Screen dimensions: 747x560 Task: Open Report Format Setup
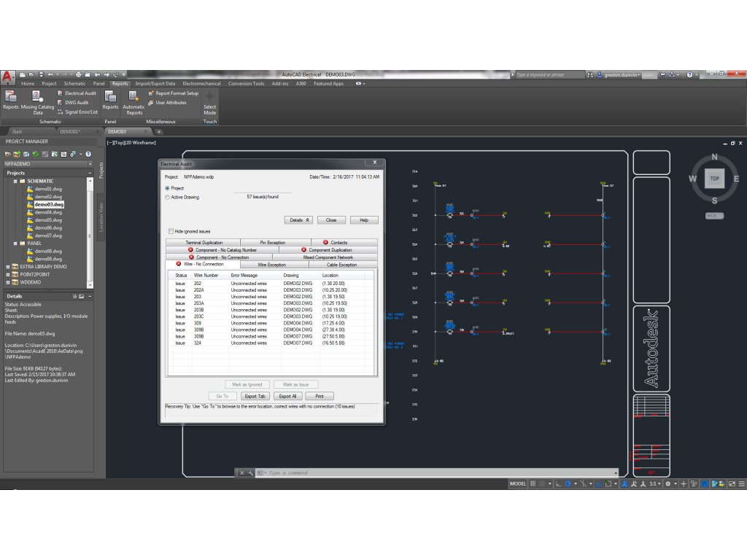click(x=174, y=93)
